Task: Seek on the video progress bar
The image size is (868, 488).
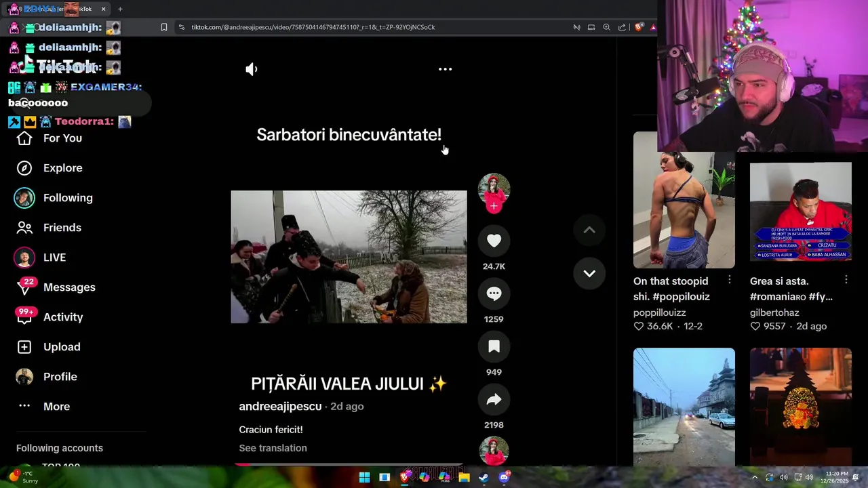Action: click(349, 464)
